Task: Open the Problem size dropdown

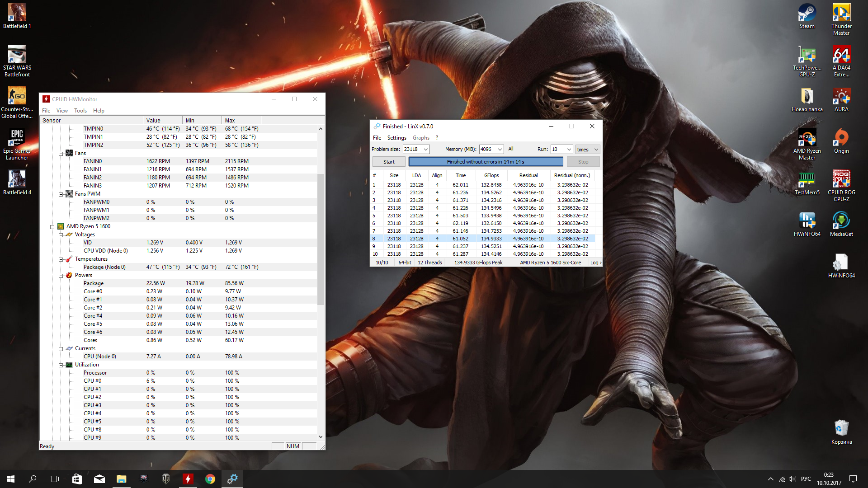Action: tap(425, 150)
